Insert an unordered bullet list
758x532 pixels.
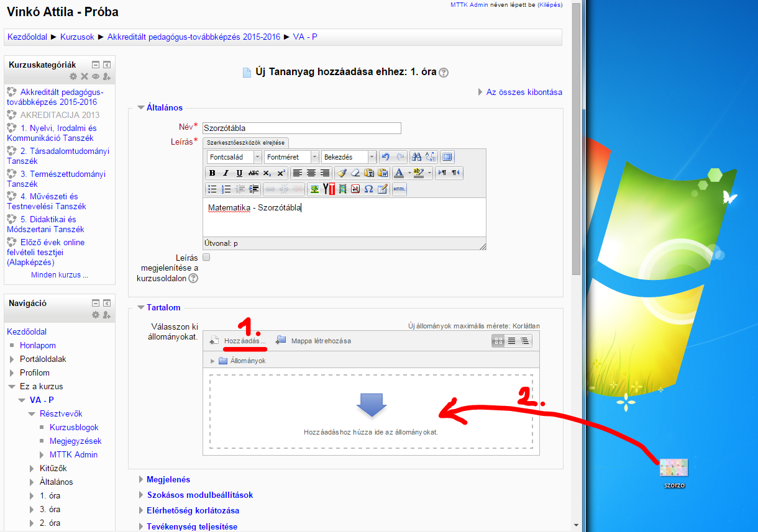[212, 189]
